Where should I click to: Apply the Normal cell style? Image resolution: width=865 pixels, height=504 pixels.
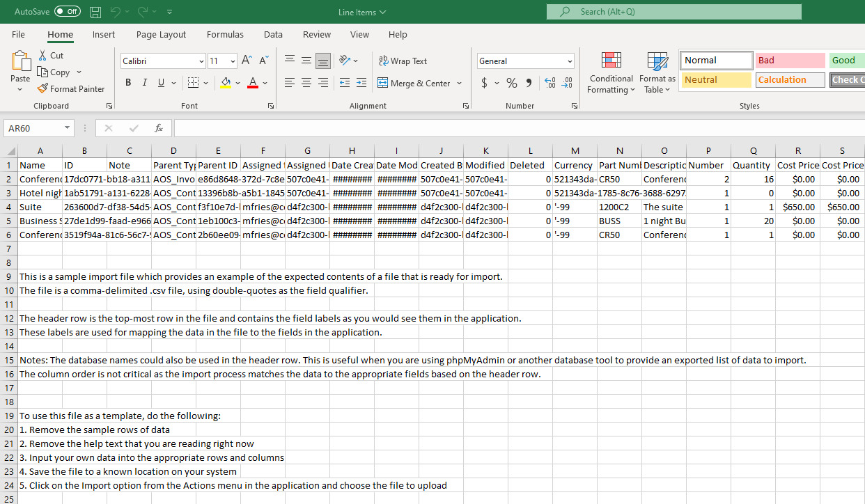coord(717,61)
